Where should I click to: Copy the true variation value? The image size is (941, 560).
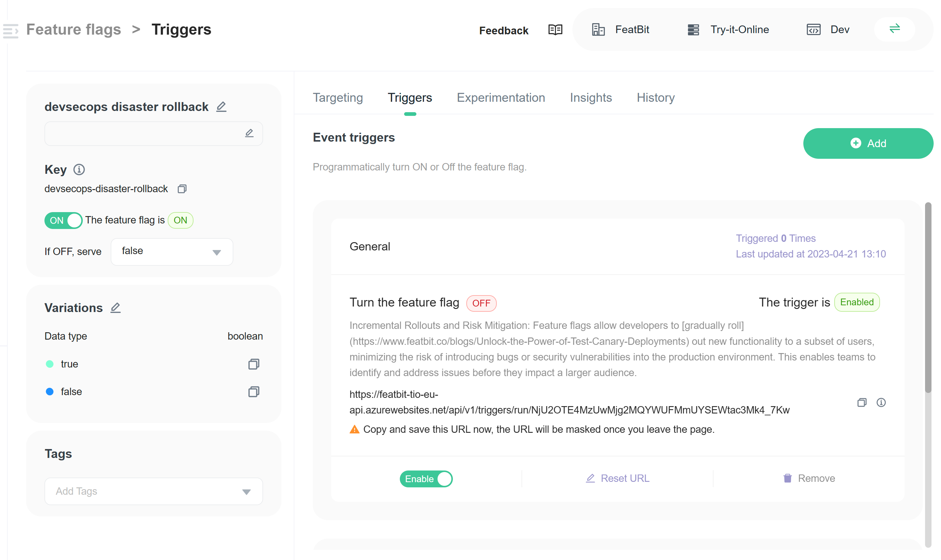pos(254,364)
